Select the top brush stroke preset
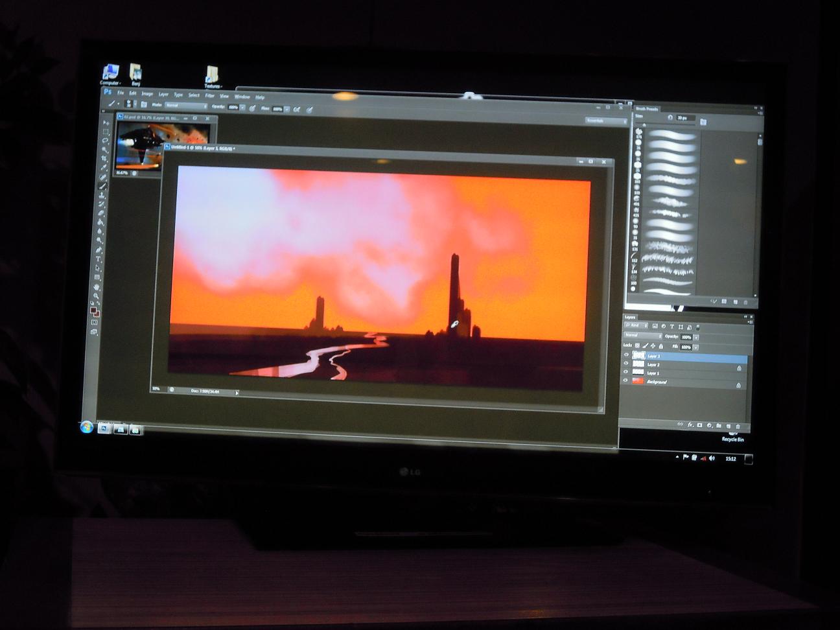The width and height of the screenshot is (840, 630). click(x=671, y=134)
